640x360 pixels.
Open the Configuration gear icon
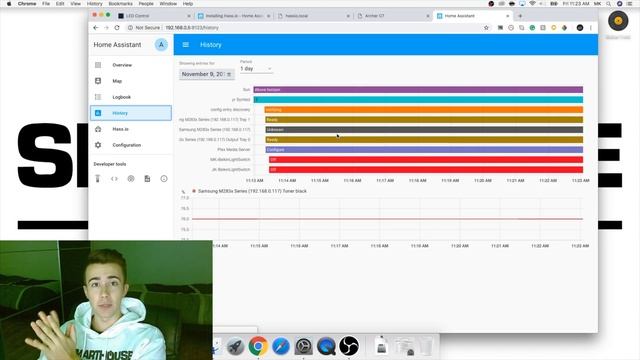point(98,145)
